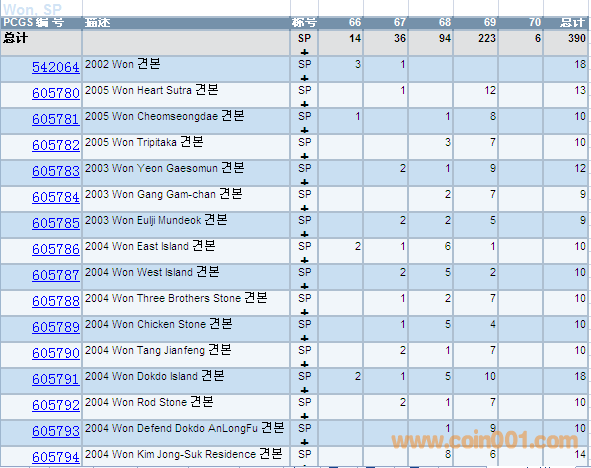
Task: Open the 605793 Defend Dokdo AnLongFu link
Action: (x=56, y=431)
